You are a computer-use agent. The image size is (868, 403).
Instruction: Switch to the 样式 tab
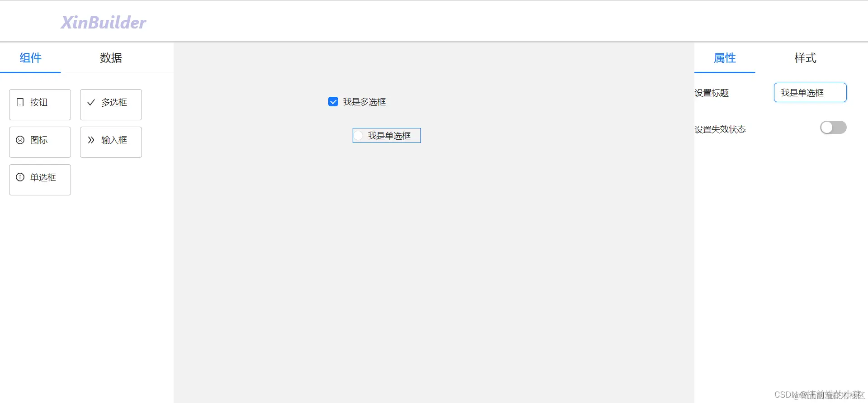(805, 58)
